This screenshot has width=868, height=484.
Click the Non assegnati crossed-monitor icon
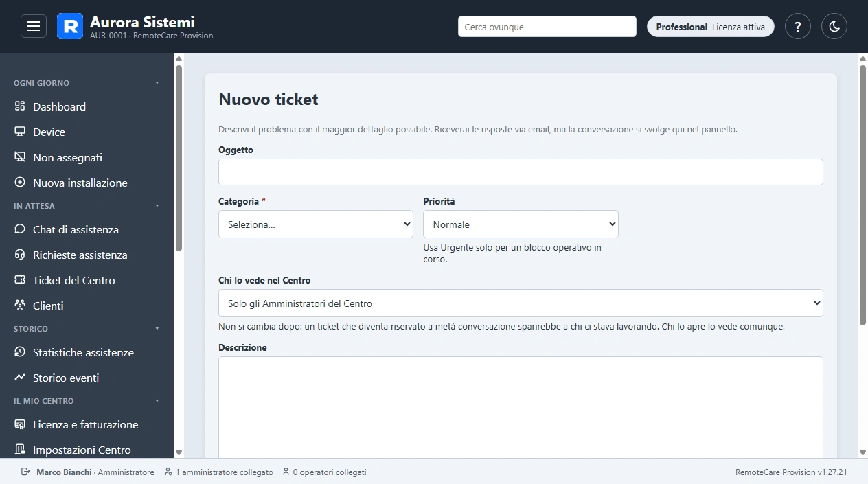[x=20, y=157]
